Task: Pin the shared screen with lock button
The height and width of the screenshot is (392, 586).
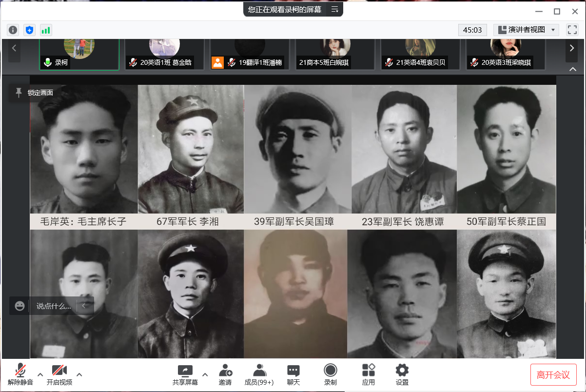Action: [x=33, y=93]
